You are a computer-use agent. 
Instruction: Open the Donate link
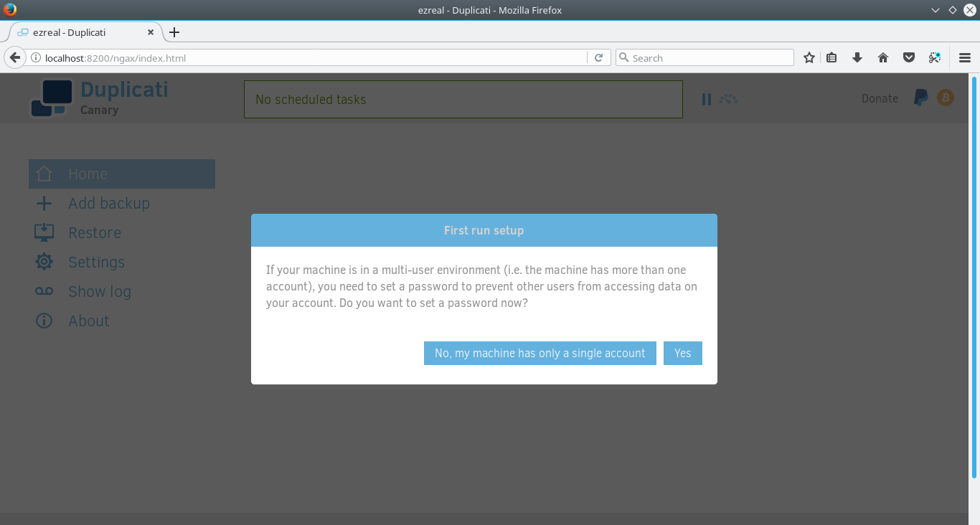pos(880,99)
